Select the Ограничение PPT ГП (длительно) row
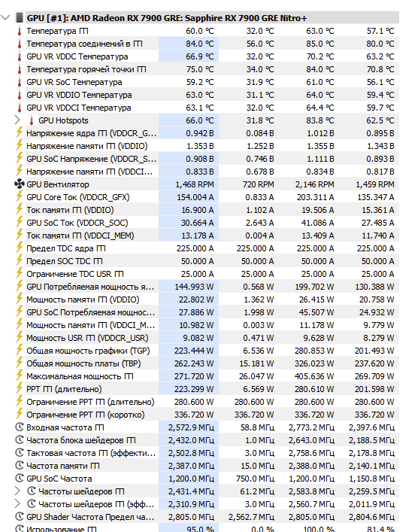Image resolution: width=418 pixels, height=532 pixels. point(207,402)
